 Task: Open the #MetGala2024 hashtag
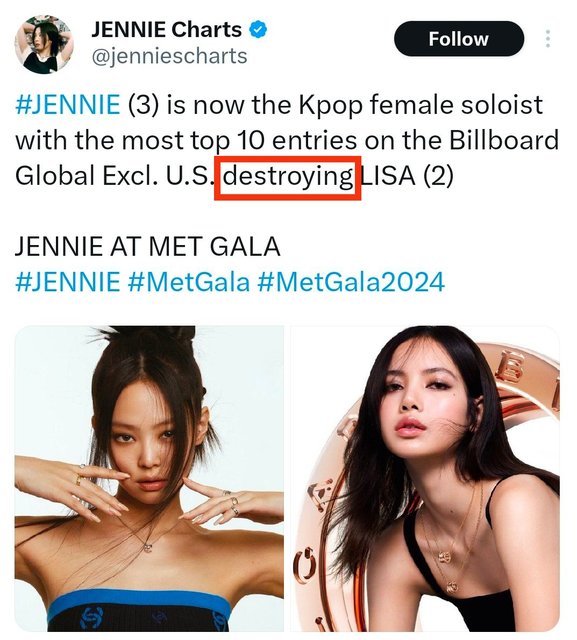(351, 282)
